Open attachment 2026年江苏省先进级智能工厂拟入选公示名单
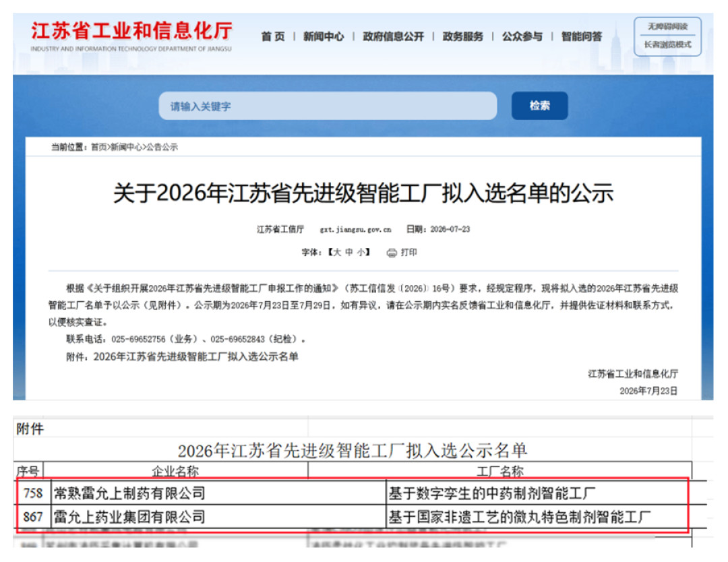The image size is (728, 562). click(x=196, y=357)
